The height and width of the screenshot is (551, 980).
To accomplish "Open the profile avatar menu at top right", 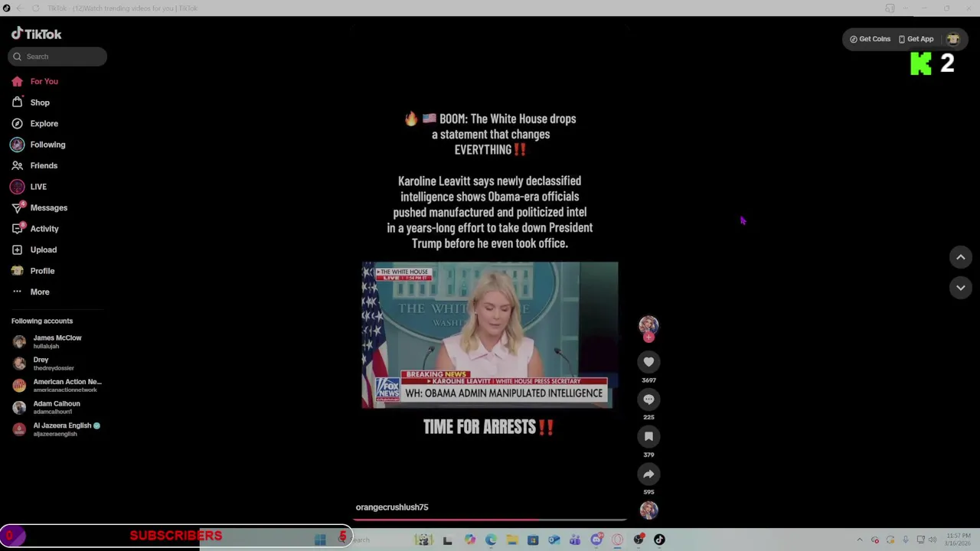I will (953, 39).
